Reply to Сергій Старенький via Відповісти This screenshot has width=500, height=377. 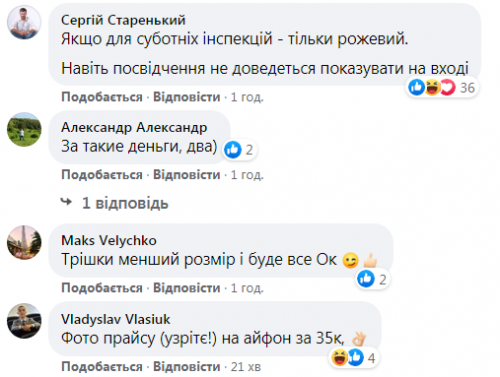tap(187, 97)
